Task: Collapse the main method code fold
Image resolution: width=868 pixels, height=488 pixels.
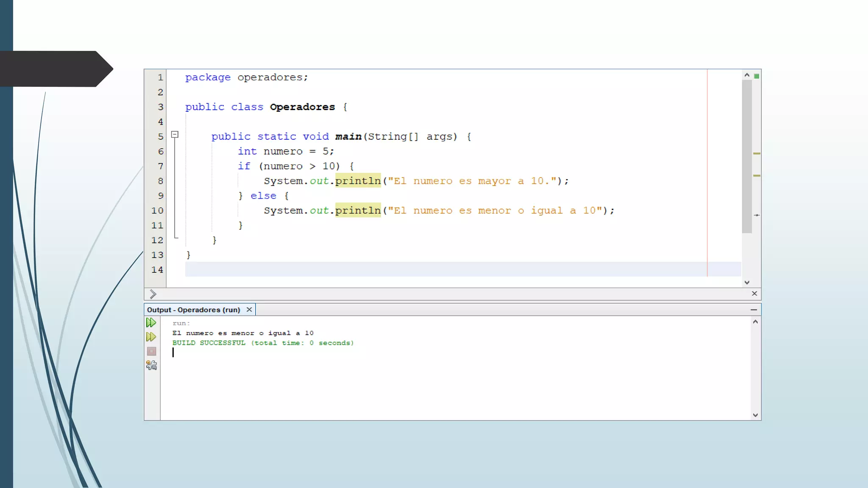Action: (175, 135)
